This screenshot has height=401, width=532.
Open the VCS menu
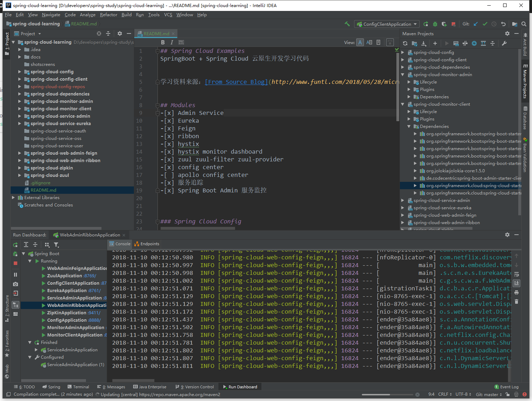point(168,15)
